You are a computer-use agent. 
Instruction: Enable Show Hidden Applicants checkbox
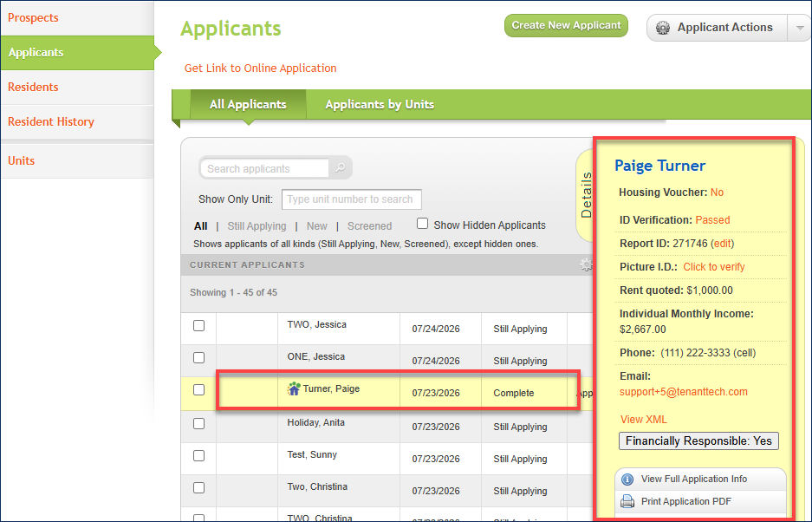(x=423, y=224)
